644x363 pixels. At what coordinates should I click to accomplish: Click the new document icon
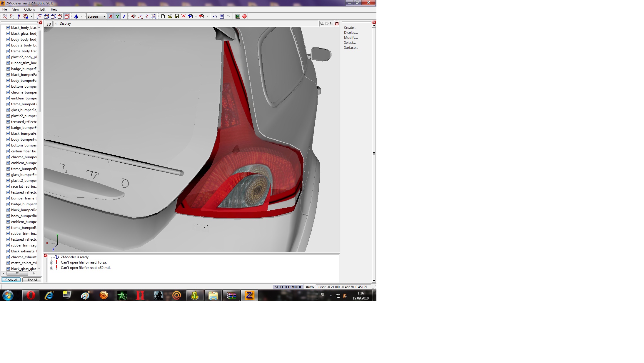163,16
